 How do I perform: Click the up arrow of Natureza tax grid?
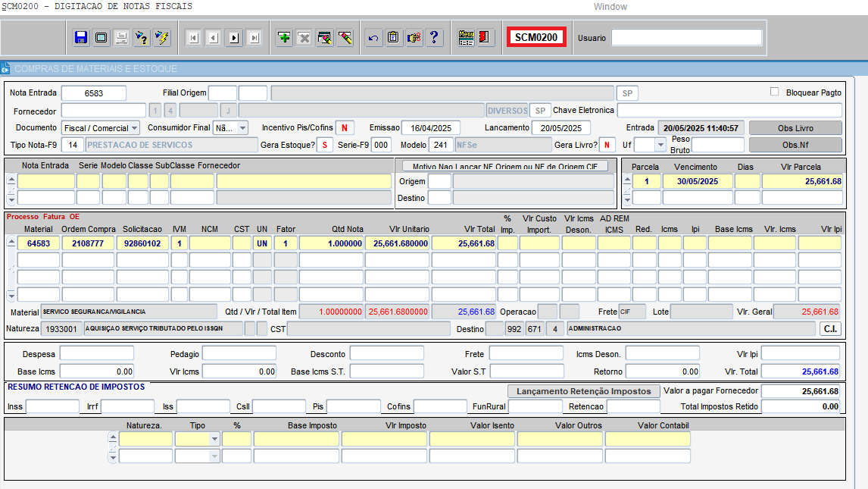click(113, 437)
